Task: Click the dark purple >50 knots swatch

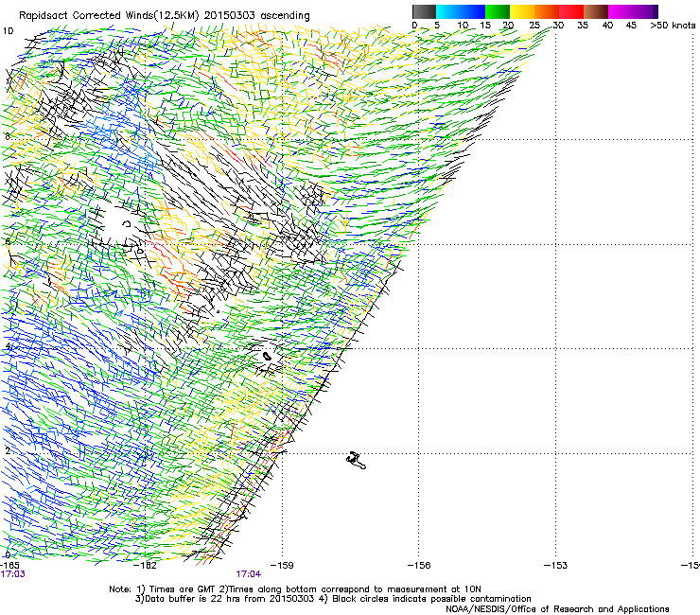Action: (x=655, y=11)
